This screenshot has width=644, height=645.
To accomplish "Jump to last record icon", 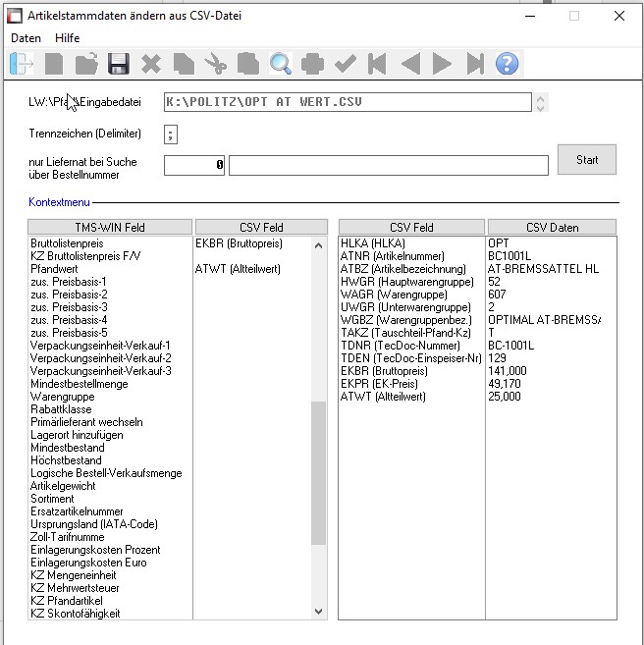I will [475, 64].
